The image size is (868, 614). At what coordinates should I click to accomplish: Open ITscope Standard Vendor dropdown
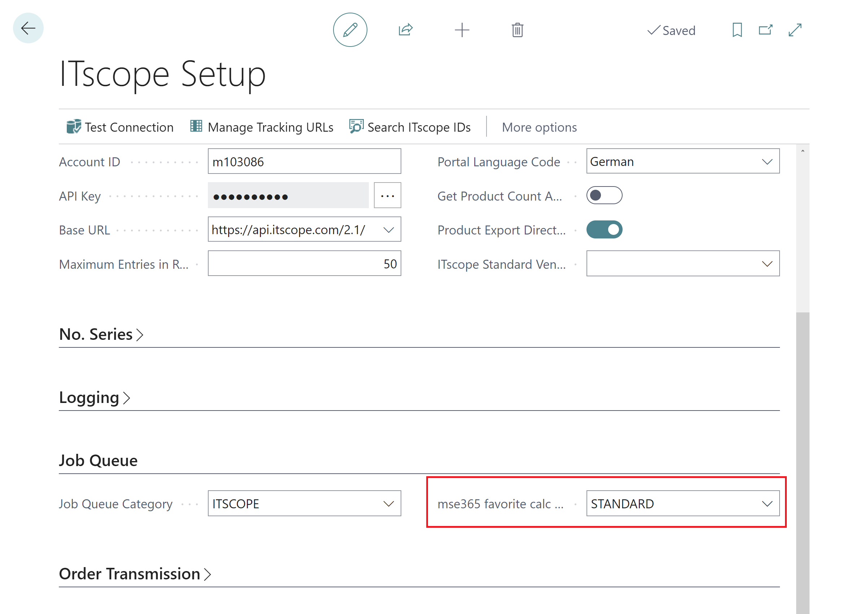(x=767, y=264)
